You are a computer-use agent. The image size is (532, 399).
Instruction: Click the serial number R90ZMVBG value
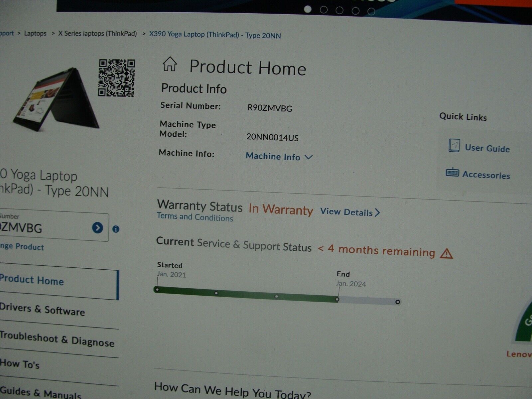point(270,108)
